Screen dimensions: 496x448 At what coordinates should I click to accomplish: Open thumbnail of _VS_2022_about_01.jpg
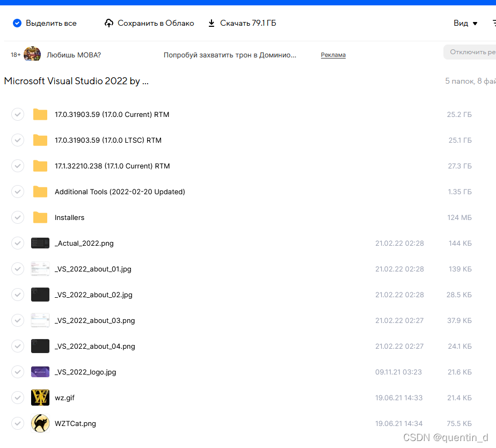point(40,269)
